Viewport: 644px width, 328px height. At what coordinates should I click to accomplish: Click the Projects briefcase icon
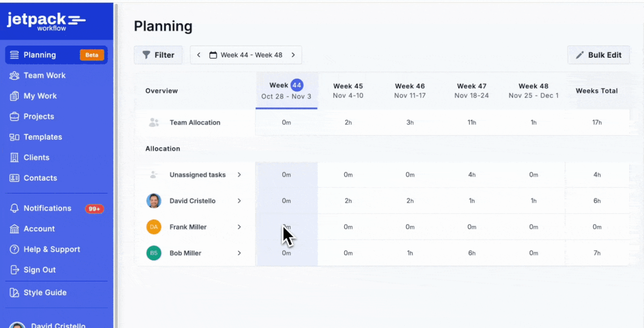14,116
